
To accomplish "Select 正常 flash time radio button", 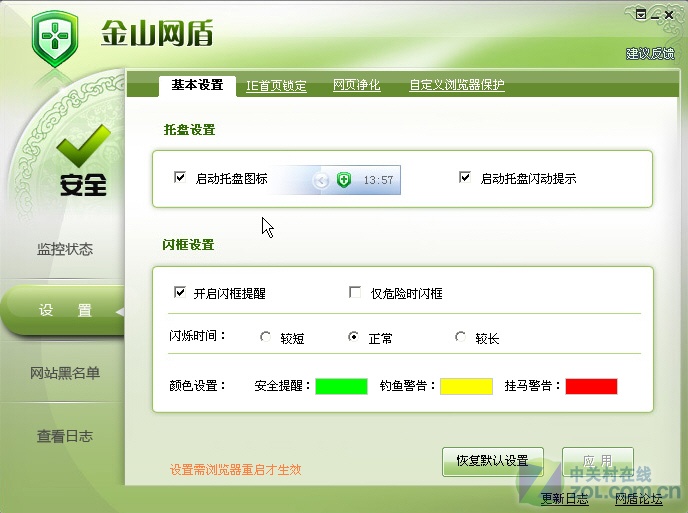I will click(353, 337).
